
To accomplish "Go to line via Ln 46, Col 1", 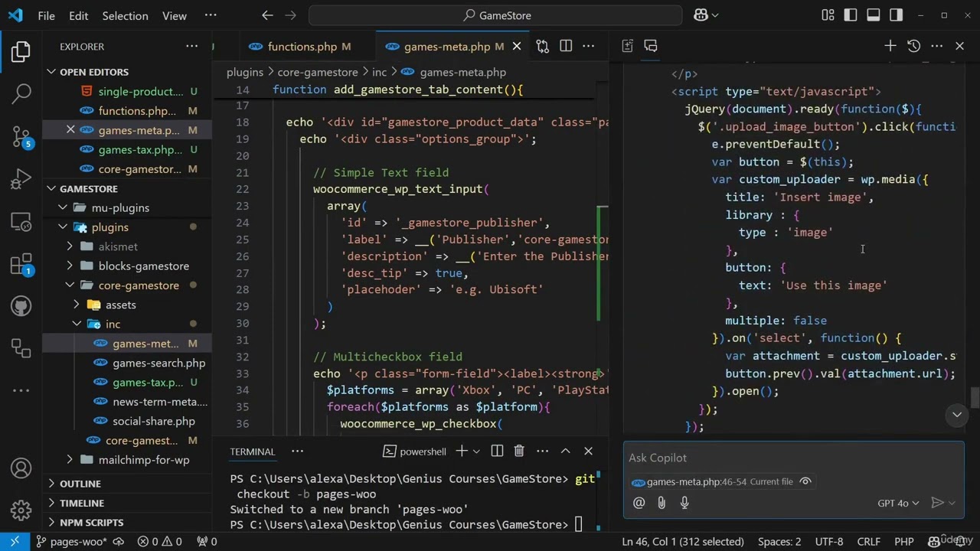I will [x=683, y=542].
